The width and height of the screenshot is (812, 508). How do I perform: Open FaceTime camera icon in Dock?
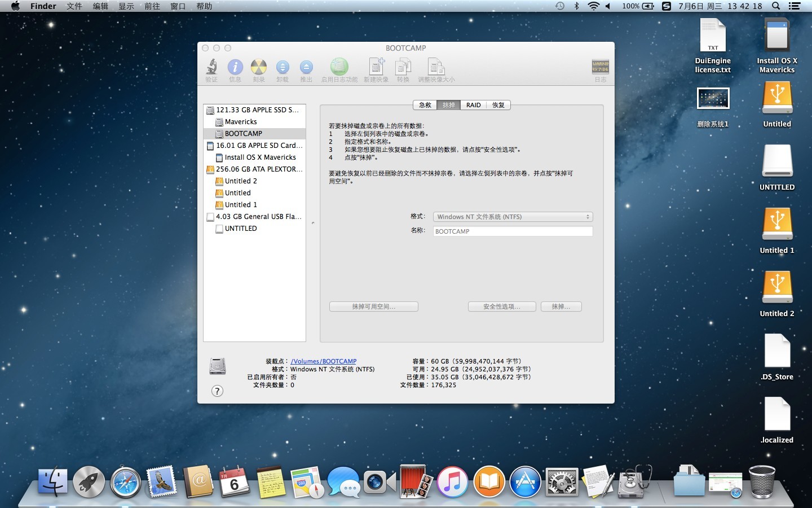pyautogui.click(x=379, y=482)
